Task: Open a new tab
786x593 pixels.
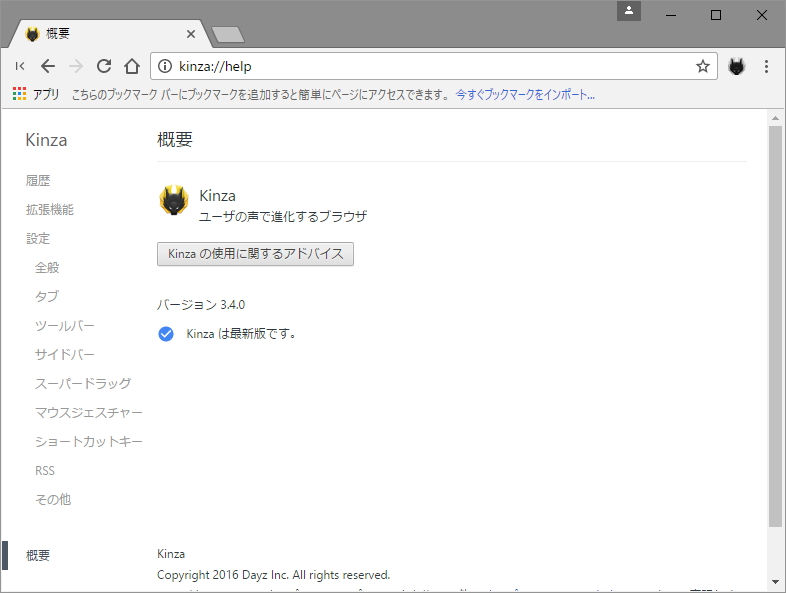Action: pos(228,35)
